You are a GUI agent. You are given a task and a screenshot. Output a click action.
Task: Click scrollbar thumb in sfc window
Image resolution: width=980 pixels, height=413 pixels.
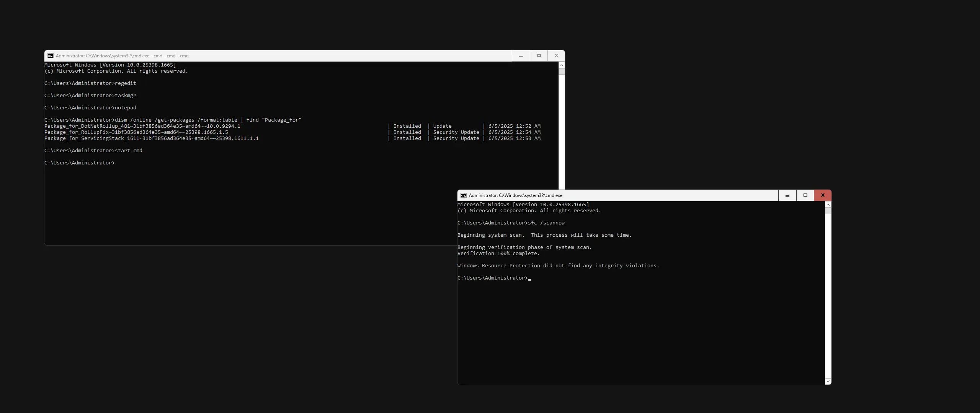click(828, 211)
